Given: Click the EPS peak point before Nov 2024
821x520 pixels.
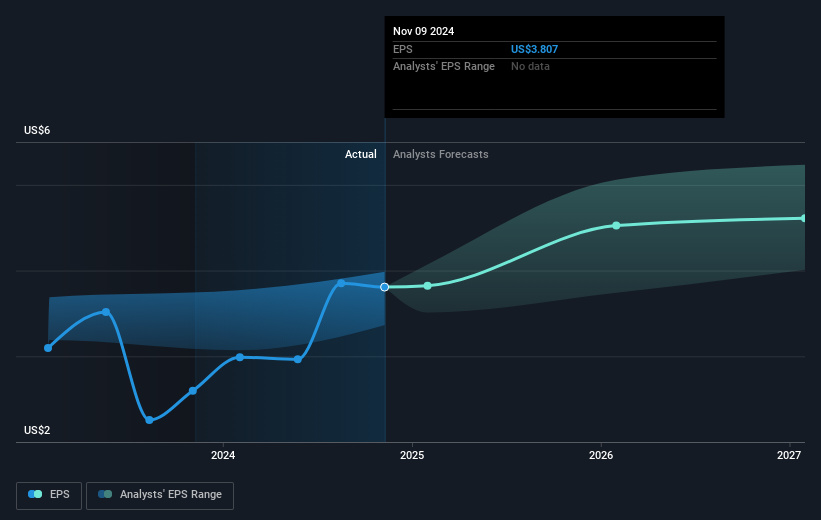Looking at the screenshot, I should click(x=341, y=283).
